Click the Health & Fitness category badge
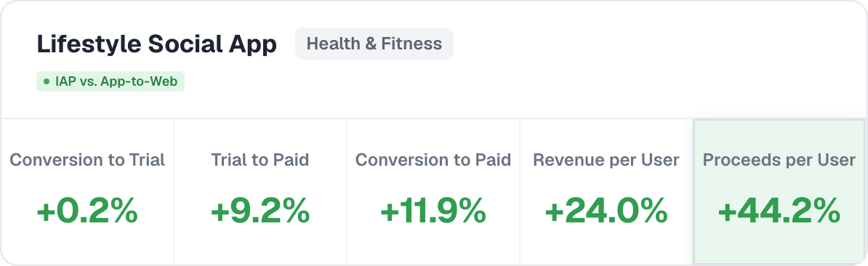Viewport: 868px width, 266px height. point(374,44)
